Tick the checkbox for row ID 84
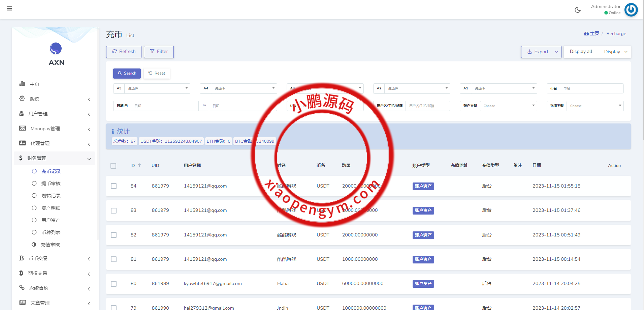Screen dimensions: 644x310 [x=114, y=186]
